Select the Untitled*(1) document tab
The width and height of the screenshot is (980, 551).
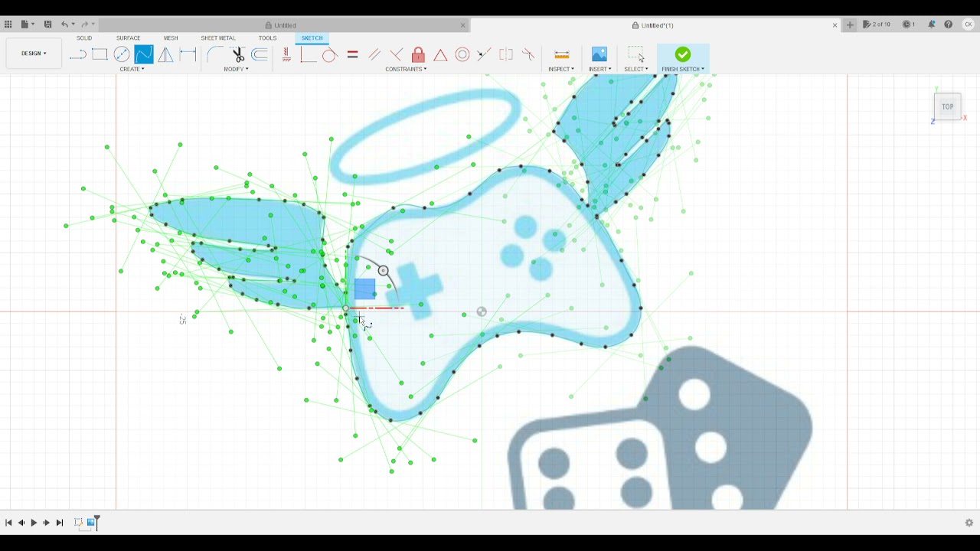655,25
